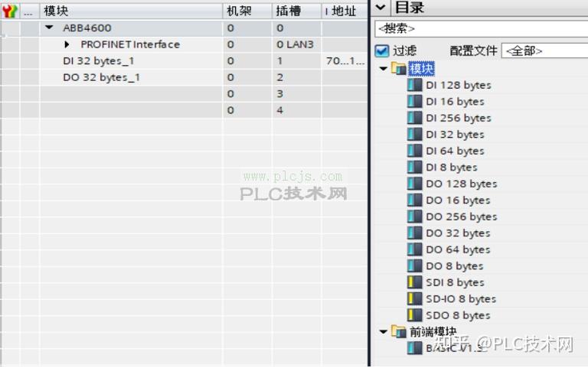Select DI 8 bytes in catalog

coord(452,168)
